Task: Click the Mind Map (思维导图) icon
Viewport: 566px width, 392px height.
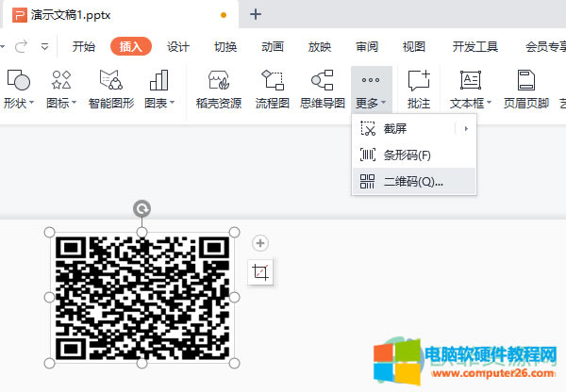Action: click(322, 81)
